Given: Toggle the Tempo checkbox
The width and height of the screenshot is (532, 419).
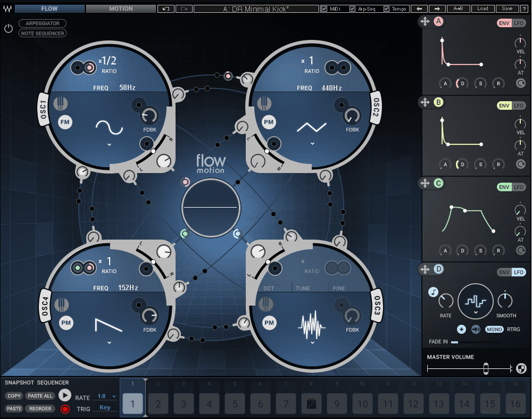Looking at the screenshot, I should (386, 9).
